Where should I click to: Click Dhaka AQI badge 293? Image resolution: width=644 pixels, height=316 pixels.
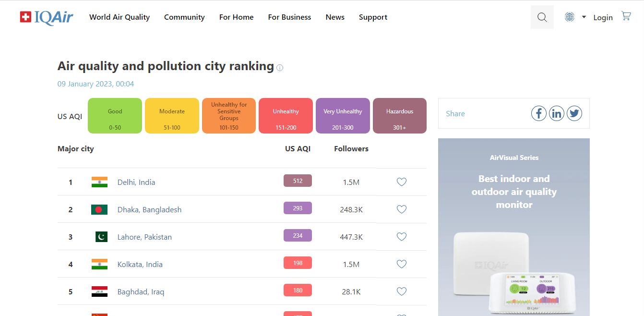click(298, 208)
